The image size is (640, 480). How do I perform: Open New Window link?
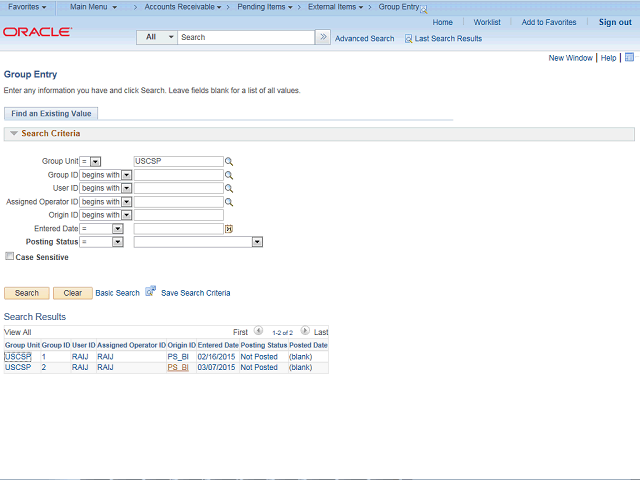click(x=570, y=58)
